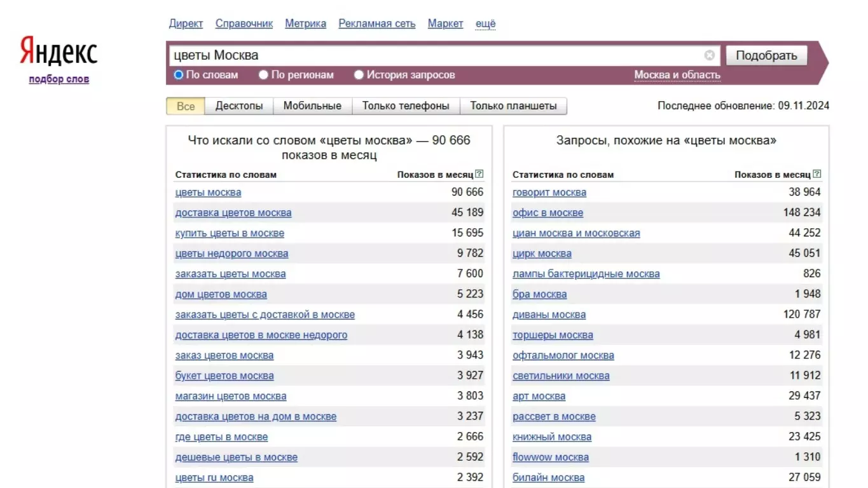This screenshot has width=868, height=488.
Task: Open the «цирк москва» similar query
Action: (542, 254)
